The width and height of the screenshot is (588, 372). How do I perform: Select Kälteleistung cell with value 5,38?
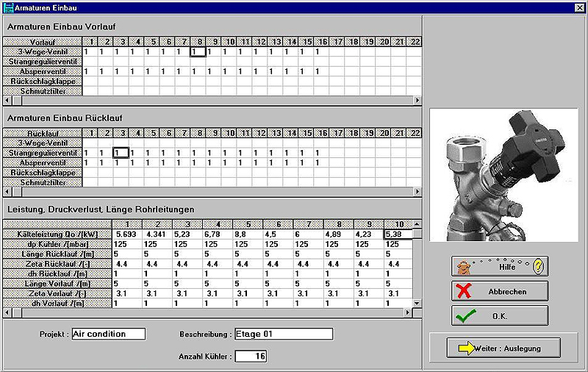point(398,235)
